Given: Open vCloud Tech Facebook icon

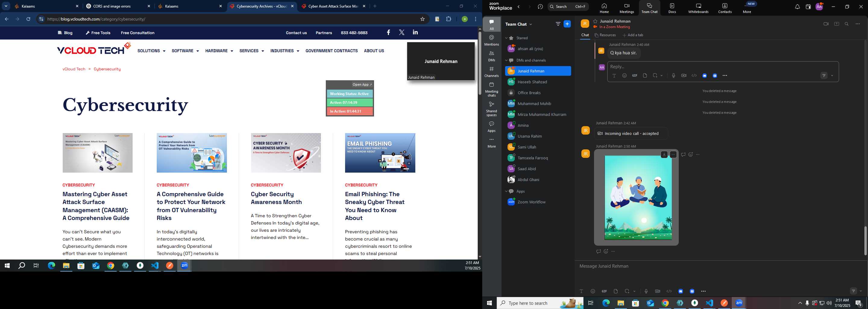Looking at the screenshot, I should pyautogui.click(x=388, y=32).
